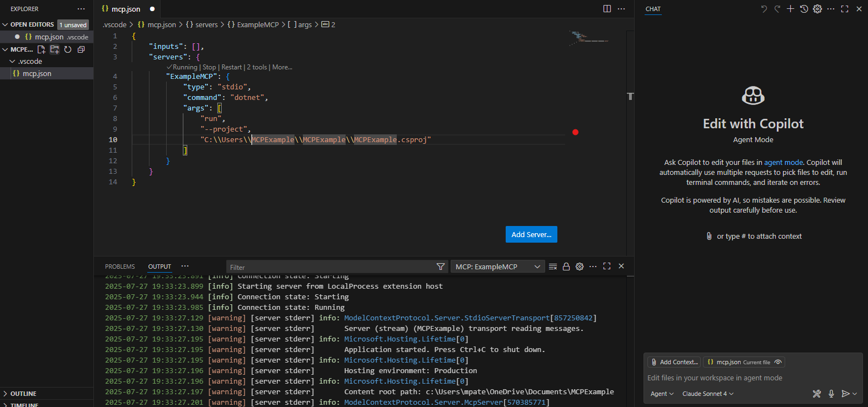
Task: Click .vscode in the breadcrumb
Action: [x=115, y=24]
